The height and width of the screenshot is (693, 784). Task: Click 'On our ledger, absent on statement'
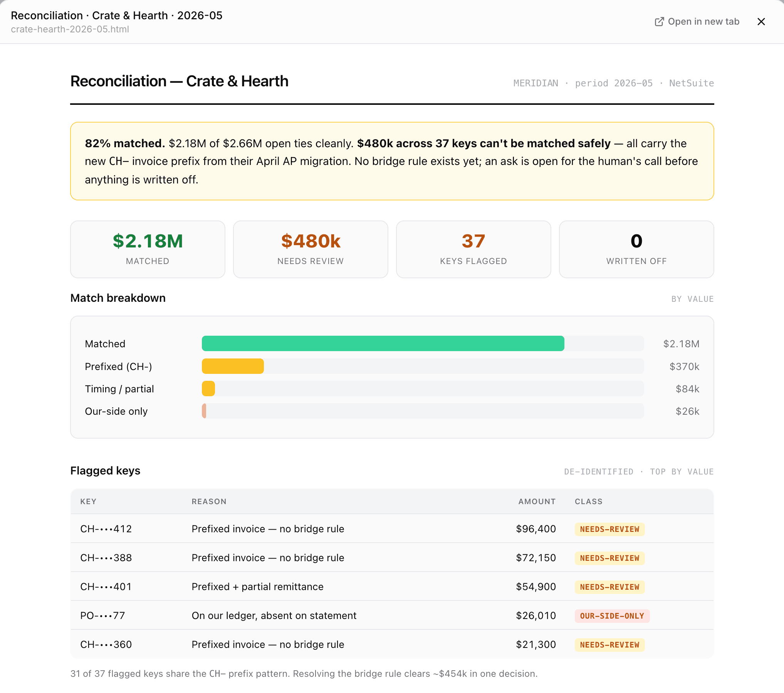coord(274,616)
